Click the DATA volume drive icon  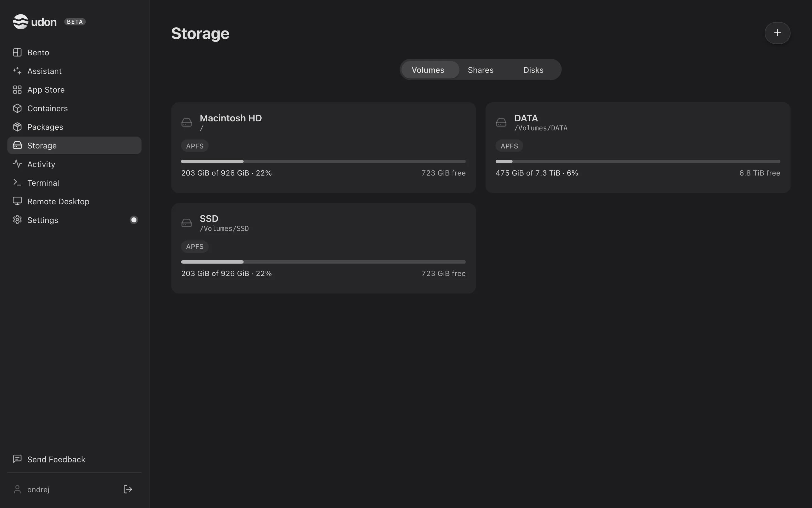pos(501,123)
